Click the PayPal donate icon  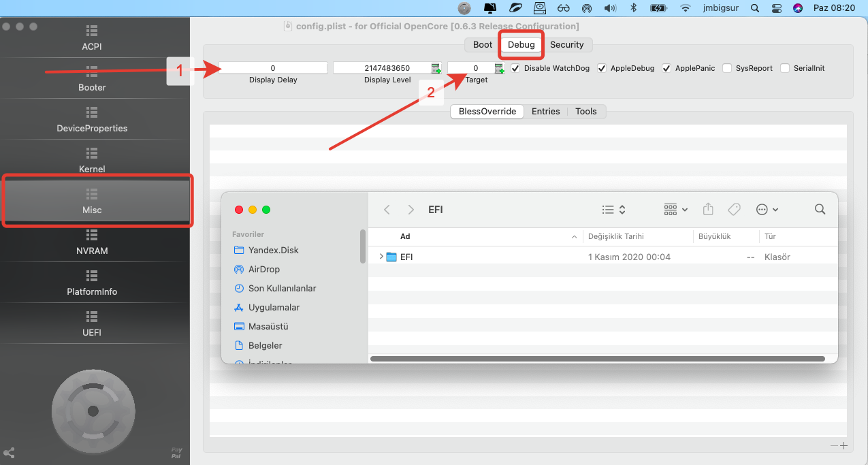tap(176, 453)
